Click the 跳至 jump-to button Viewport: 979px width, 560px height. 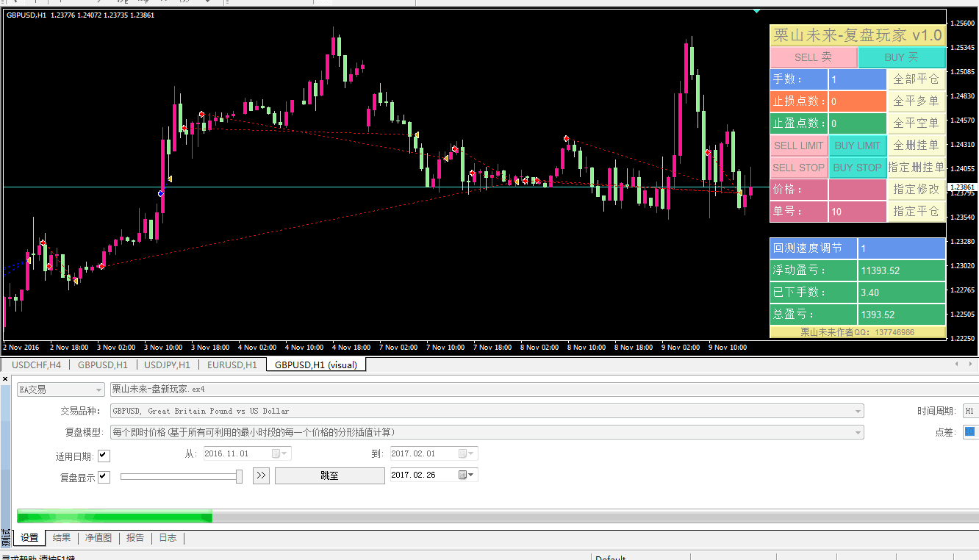click(x=330, y=475)
